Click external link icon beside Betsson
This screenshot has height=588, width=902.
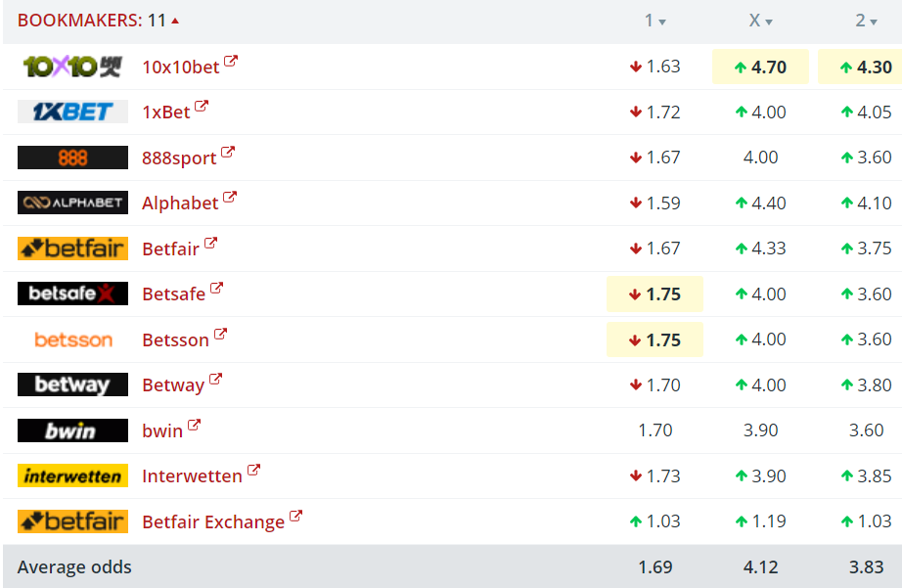(x=221, y=335)
